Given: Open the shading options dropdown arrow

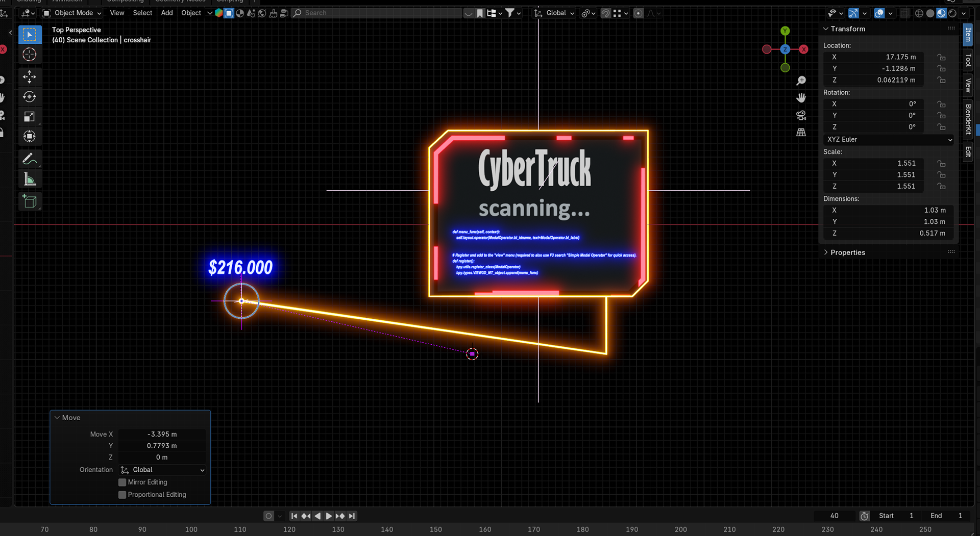Looking at the screenshot, I should point(964,13).
